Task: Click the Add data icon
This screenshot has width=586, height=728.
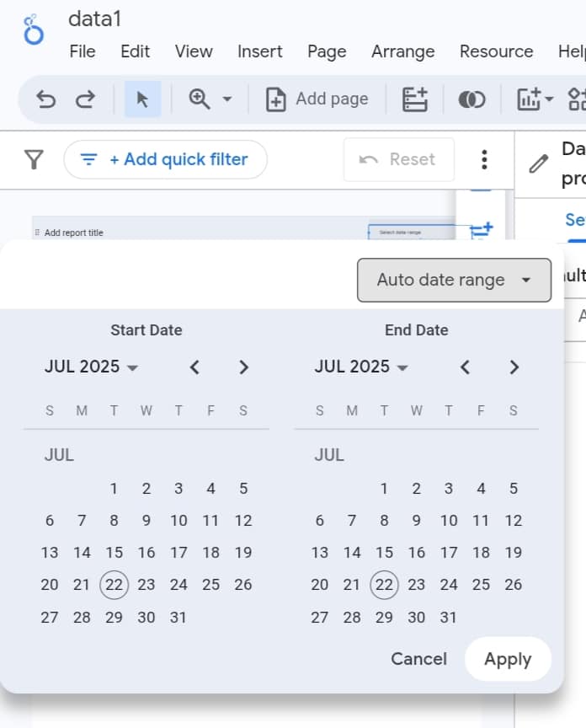Action: pos(414,99)
